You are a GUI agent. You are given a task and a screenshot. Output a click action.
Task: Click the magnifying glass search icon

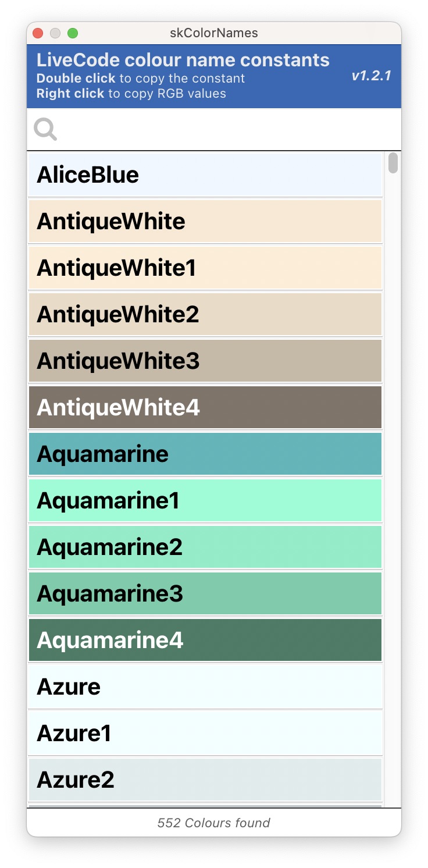click(45, 129)
